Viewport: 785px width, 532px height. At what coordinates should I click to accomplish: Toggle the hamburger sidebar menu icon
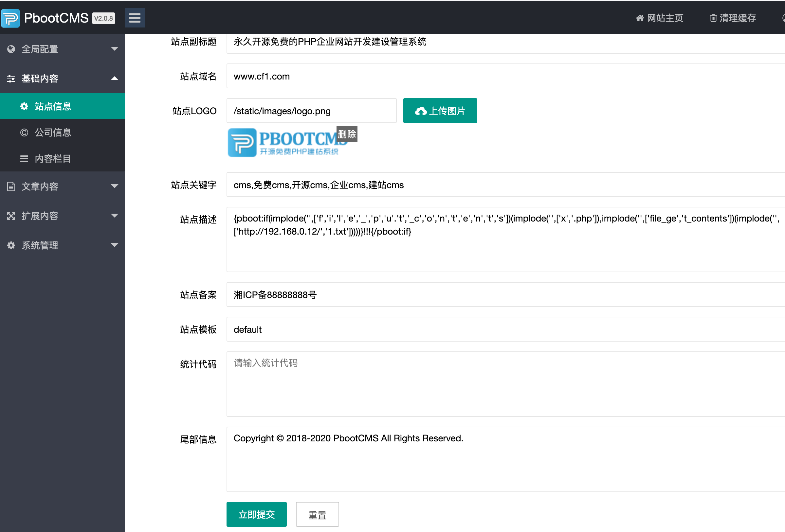pos(135,18)
